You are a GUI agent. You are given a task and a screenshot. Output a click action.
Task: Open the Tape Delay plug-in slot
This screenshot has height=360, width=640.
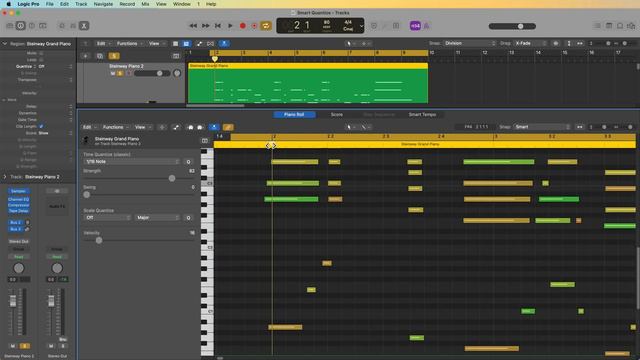pos(18,211)
